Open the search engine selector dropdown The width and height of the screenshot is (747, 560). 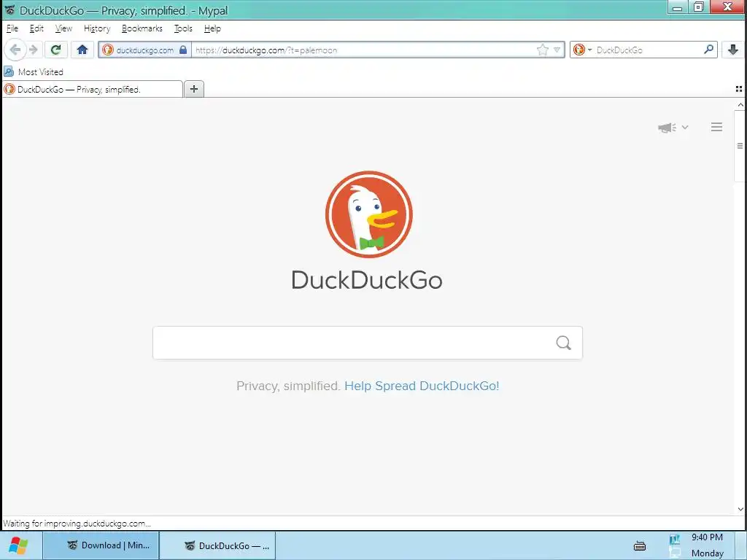pos(583,50)
